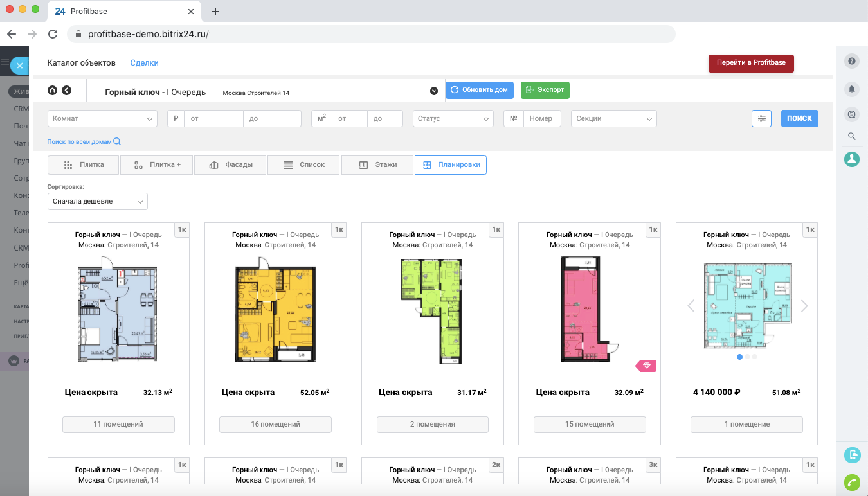Screen dimensions: 868x496
Task: Click the back arrow icon beside the home icon
Action: (x=66, y=91)
